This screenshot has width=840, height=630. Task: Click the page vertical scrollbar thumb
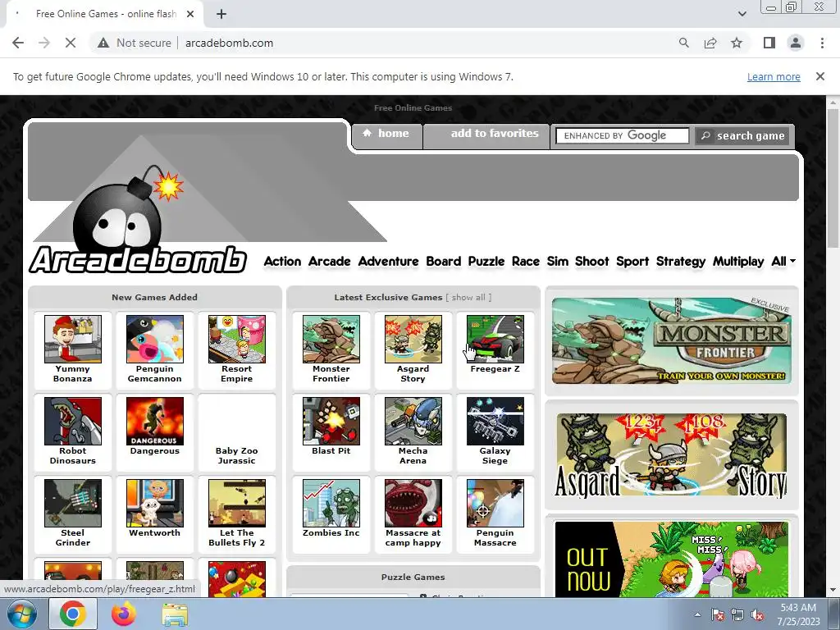coord(833,177)
